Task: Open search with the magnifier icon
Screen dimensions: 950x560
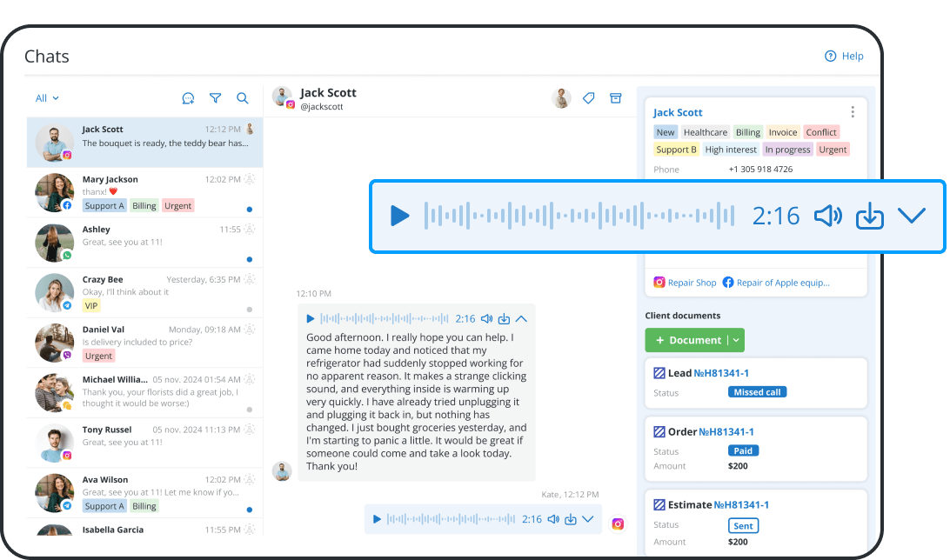Action: (242, 98)
